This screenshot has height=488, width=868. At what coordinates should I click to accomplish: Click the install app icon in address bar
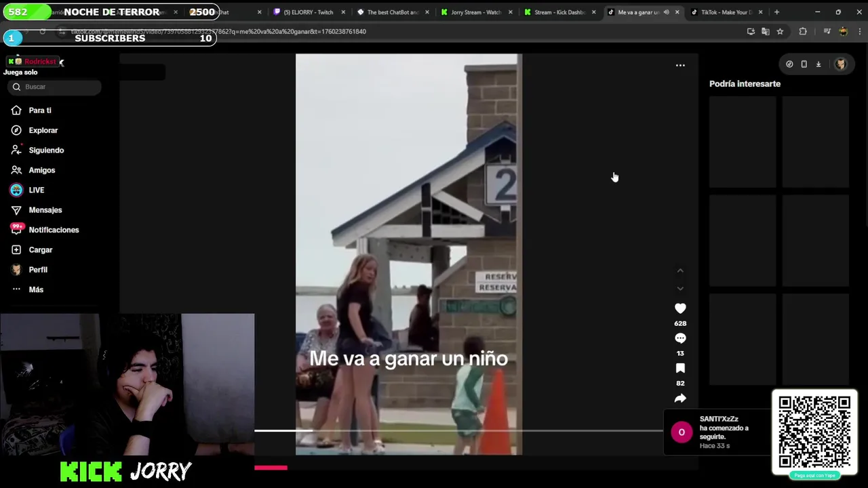[751, 32]
